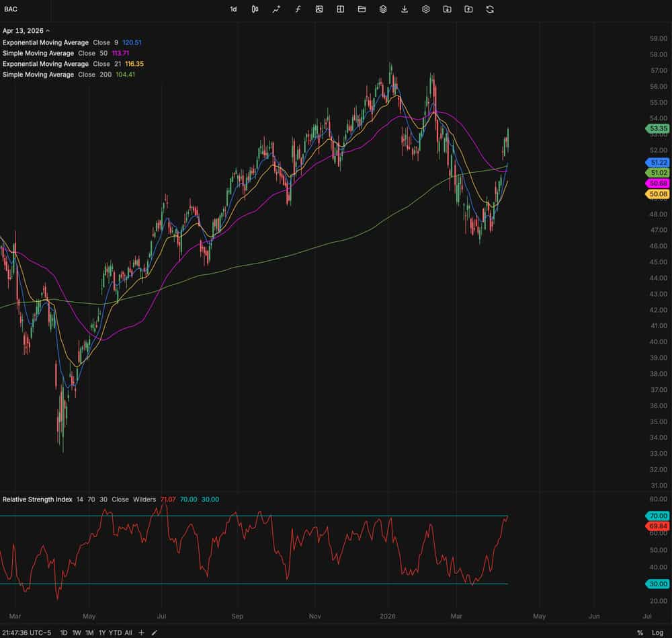The width and height of the screenshot is (672, 638).
Task: Click the 2026 label on time axis
Action: coord(388,616)
